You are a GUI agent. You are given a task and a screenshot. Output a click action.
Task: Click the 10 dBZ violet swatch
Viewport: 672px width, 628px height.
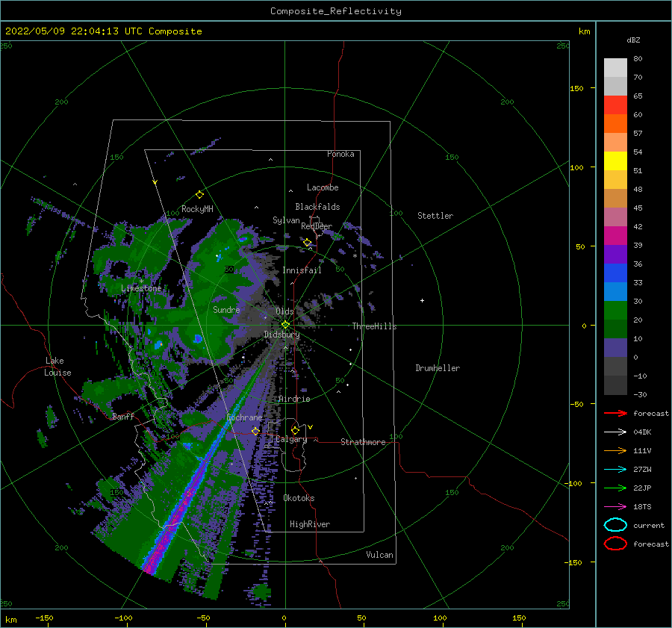pos(615,348)
